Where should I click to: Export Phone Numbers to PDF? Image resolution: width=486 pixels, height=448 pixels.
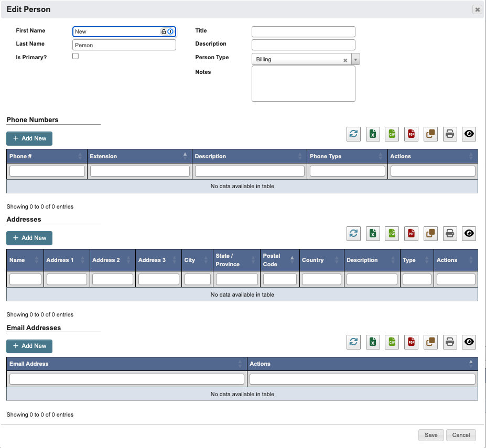pos(411,134)
